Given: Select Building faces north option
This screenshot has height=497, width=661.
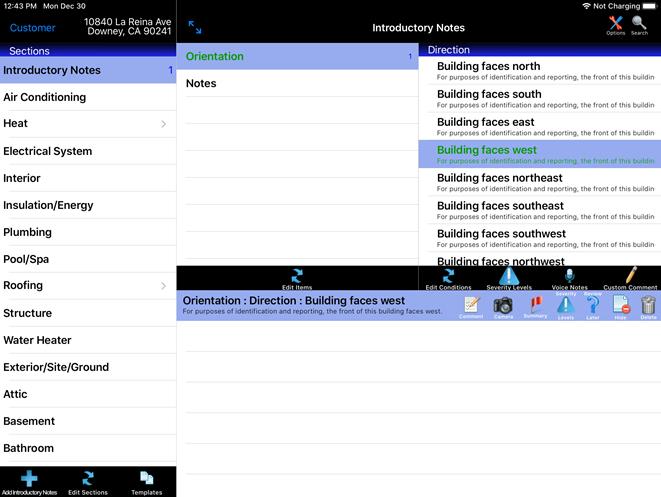Looking at the screenshot, I should (x=539, y=70).
